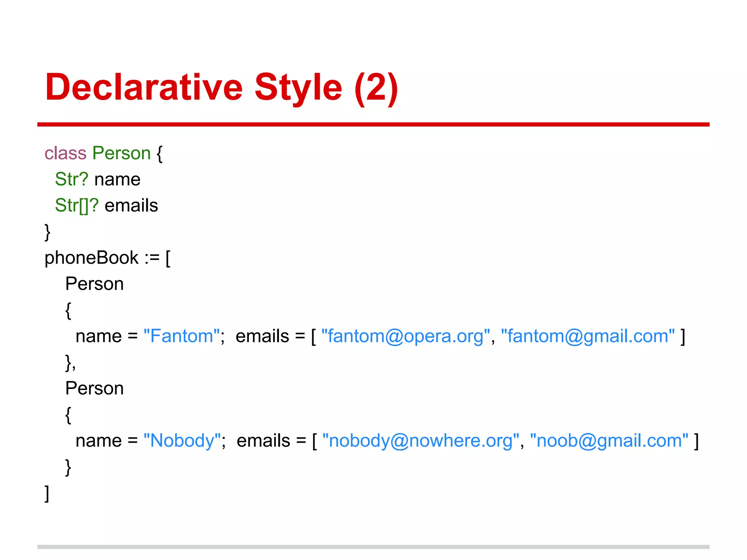Click the green "Person" class name
The height and width of the screenshot is (560, 747).
click(121, 153)
